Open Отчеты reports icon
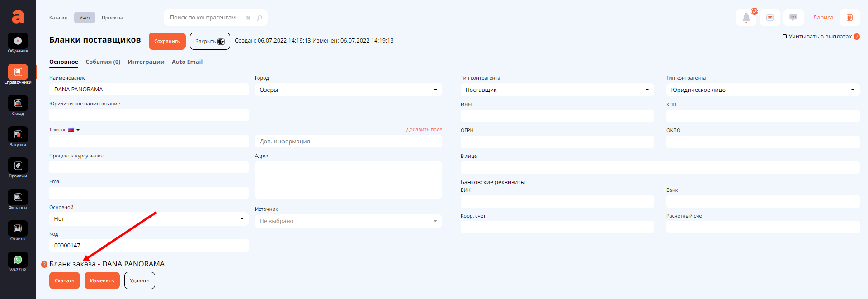Image resolution: width=868 pixels, height=299 pixels. click(x=18, y=229)
